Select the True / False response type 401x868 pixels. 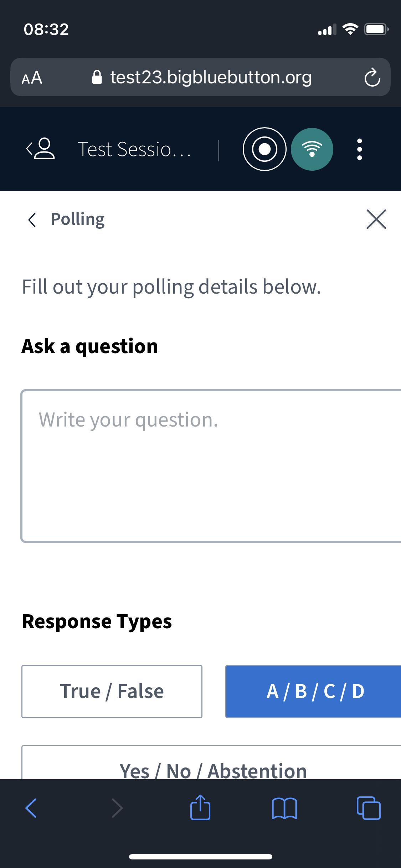point(112,691)
